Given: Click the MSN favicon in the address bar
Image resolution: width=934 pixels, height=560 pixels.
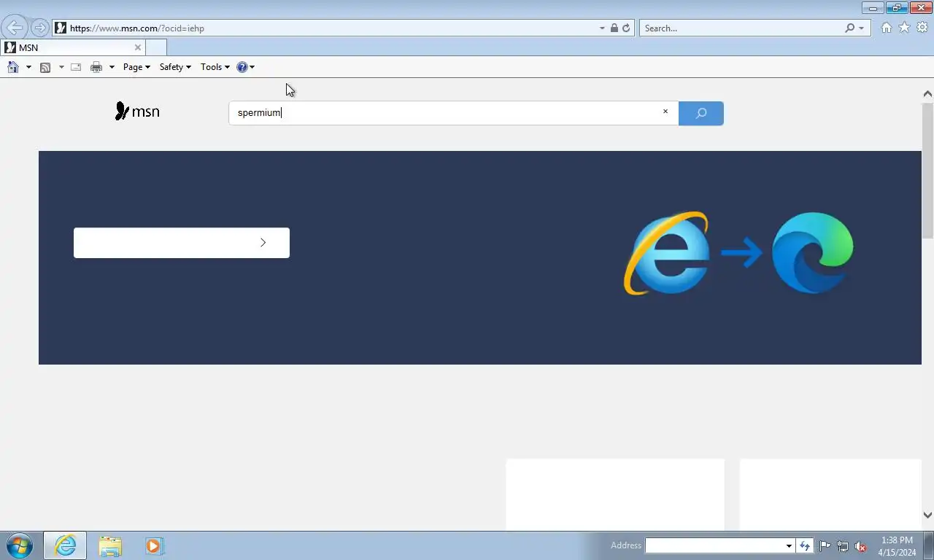Looking at the screenshot, I should click(x=61, y=28).
